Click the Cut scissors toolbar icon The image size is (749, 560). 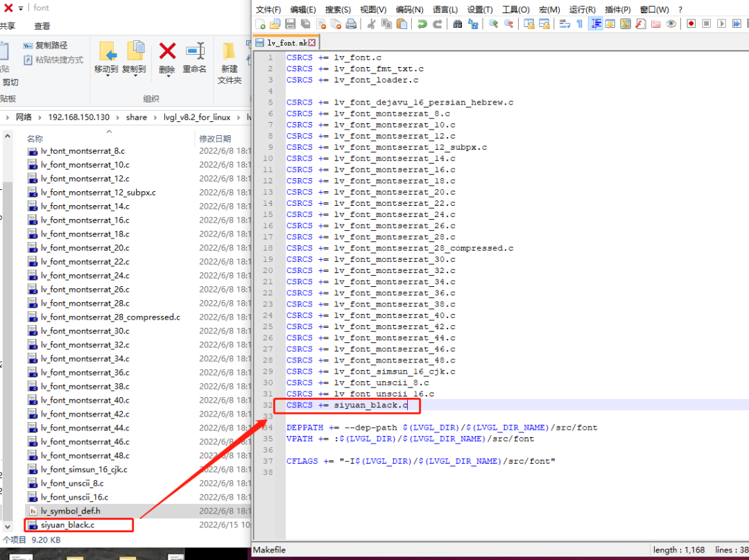[371, 24]
